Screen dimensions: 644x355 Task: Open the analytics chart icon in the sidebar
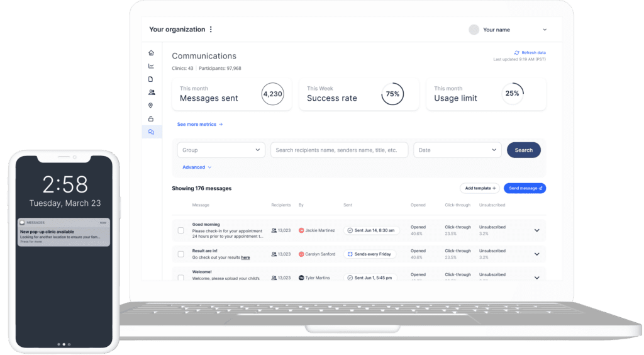[151, 65]
